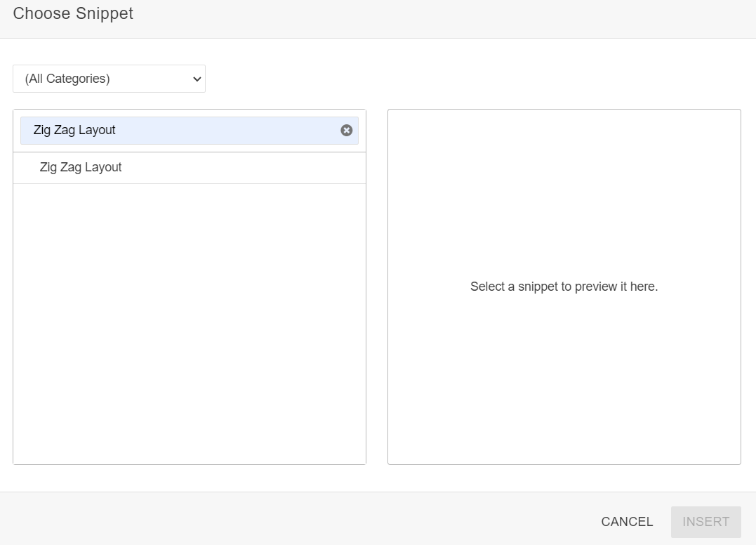Click the word 'Layout' in search box
This screenshot has width=756, height=545.
[97, 131]
